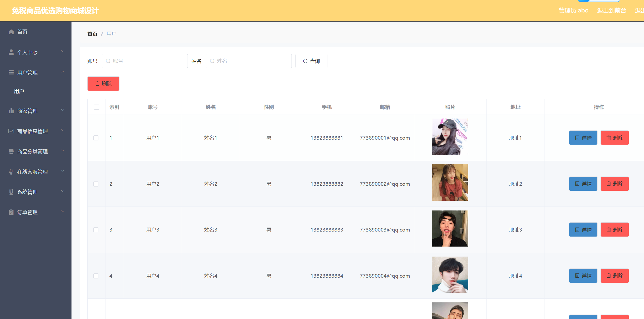The height and width of the screenshot is (319, 644).
Task: Select the checkbox for row 用户3
Action: tap(96, 230)
